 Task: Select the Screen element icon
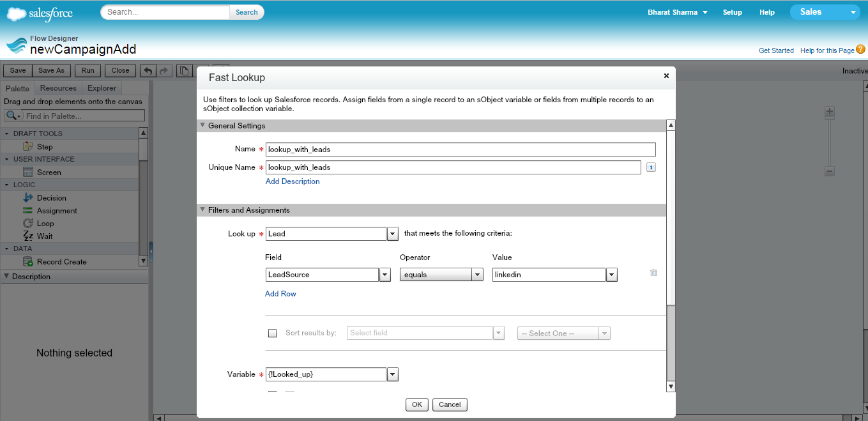pyautogui.click(x=28, y=172)
